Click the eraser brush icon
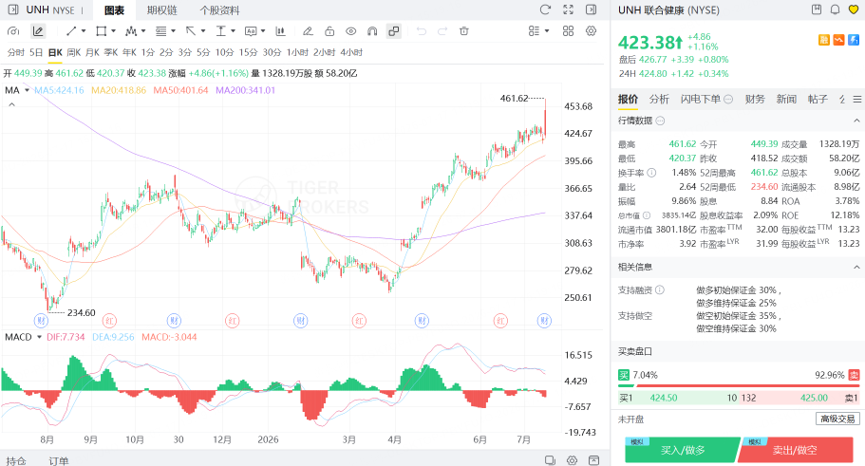 (x=308, y=31)
